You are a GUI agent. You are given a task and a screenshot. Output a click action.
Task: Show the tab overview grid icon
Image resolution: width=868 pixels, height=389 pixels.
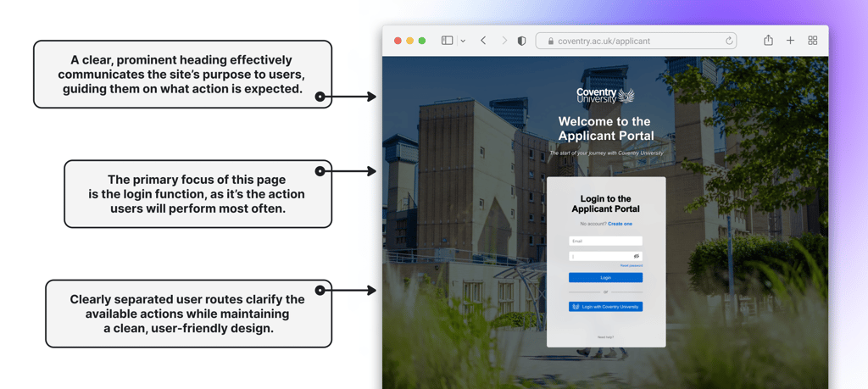pyautogui.click(x=813, y=41)
